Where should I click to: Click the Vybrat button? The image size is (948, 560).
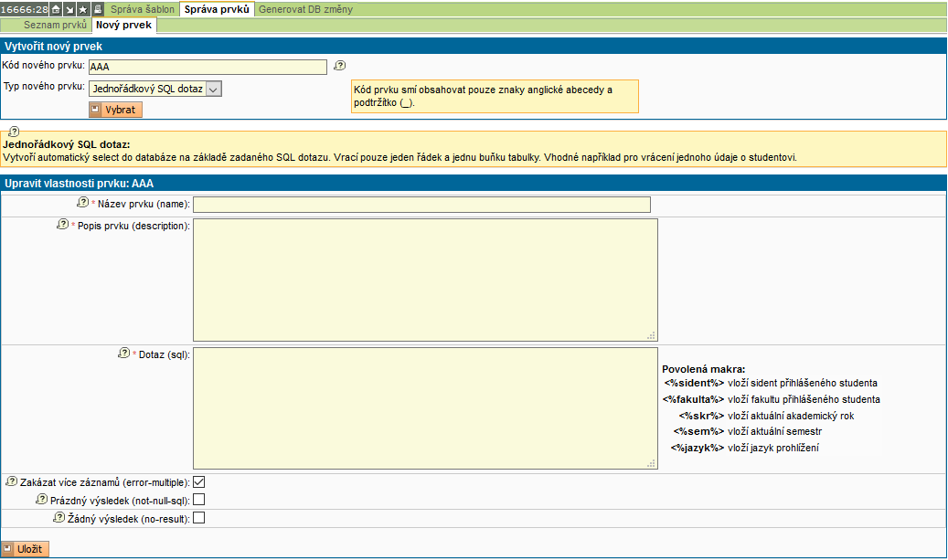point(115,110)
